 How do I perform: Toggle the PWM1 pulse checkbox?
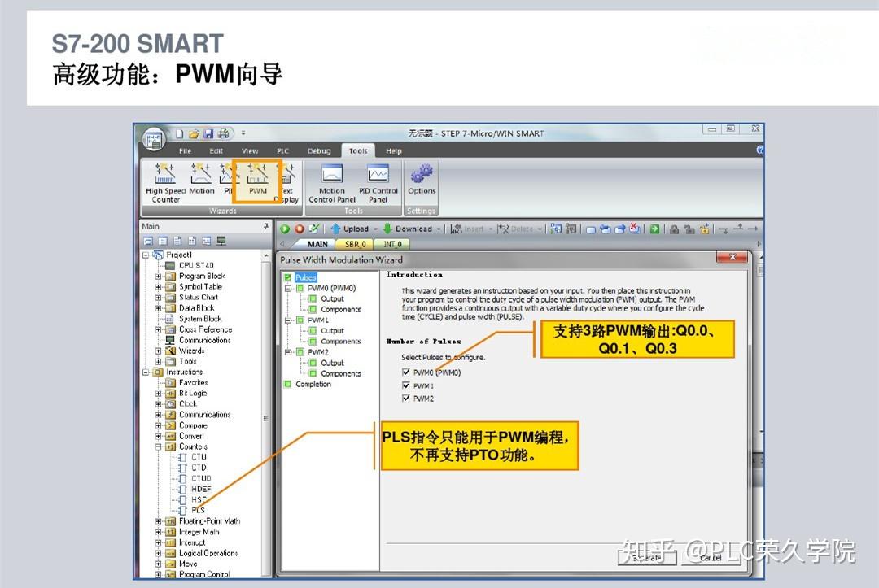pyautogui.click(x=406, y=385)
